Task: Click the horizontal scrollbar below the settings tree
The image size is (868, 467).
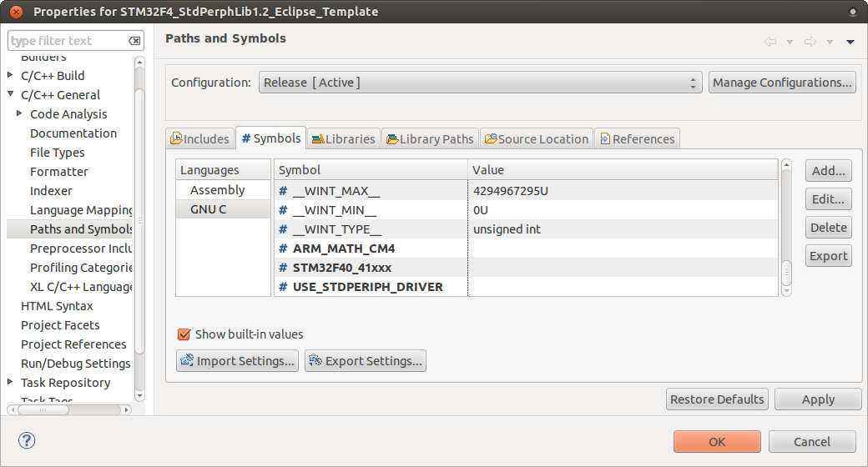Action: coord(69,410)
